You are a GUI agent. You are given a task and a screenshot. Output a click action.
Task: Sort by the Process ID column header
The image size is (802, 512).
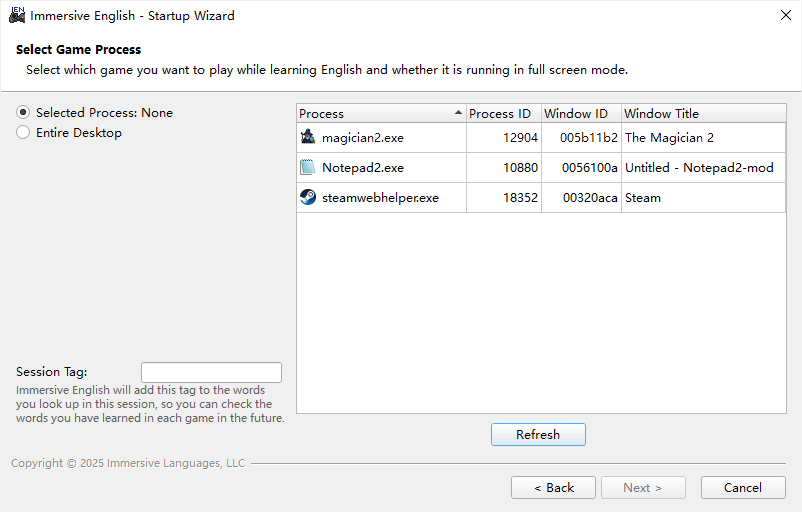[x=504, y=113]
